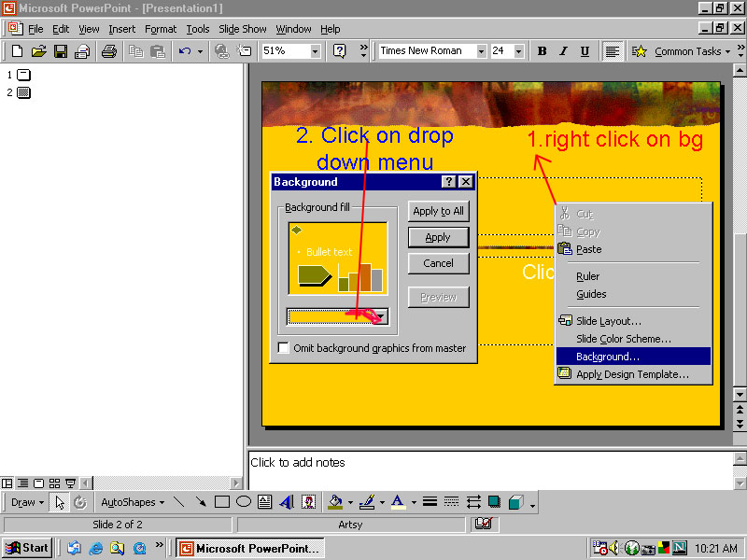Open the AutoShapes dropdown menu
Image resolution: width=747 pixels, height=560 pixels.
click(x=133, y=502)
